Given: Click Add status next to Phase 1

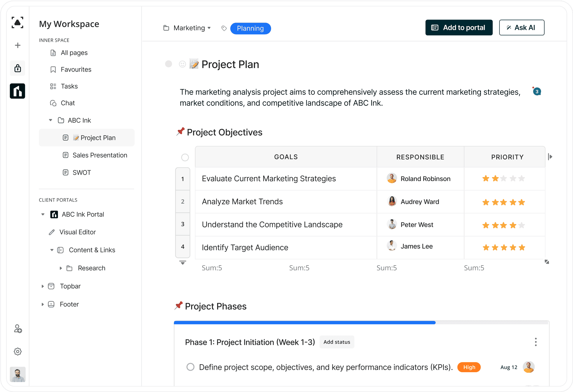Looking at the screenshot, I should (337, 342).
